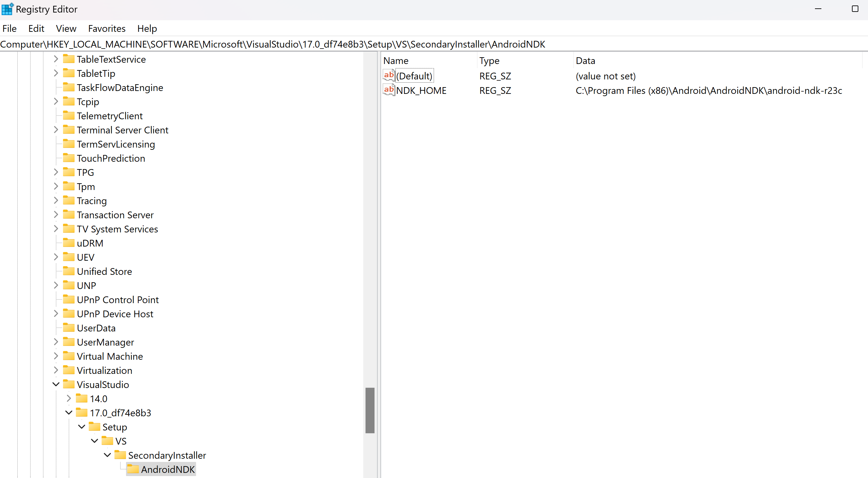The image size is (868, 478).
Task: Click the Tpm folder icon
Action: (69, 186)
